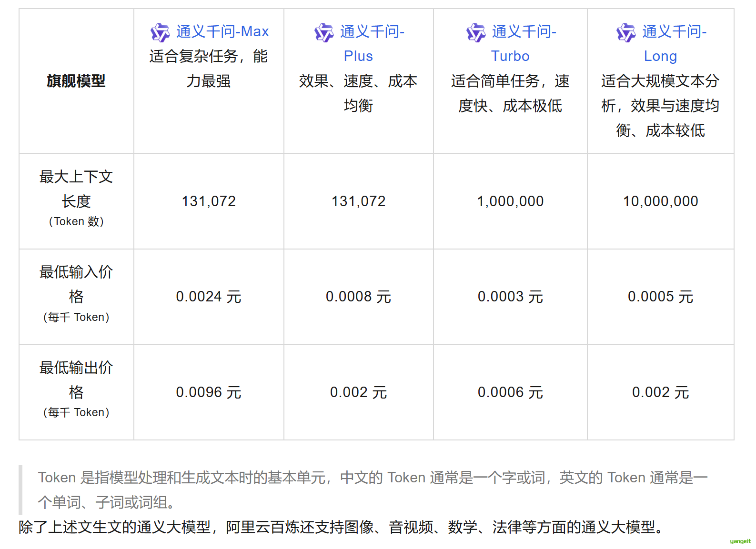The height and width of the screenshot is (549, 756).
Task: Click the 0.0005 元 input price
Action: (661, 297)
